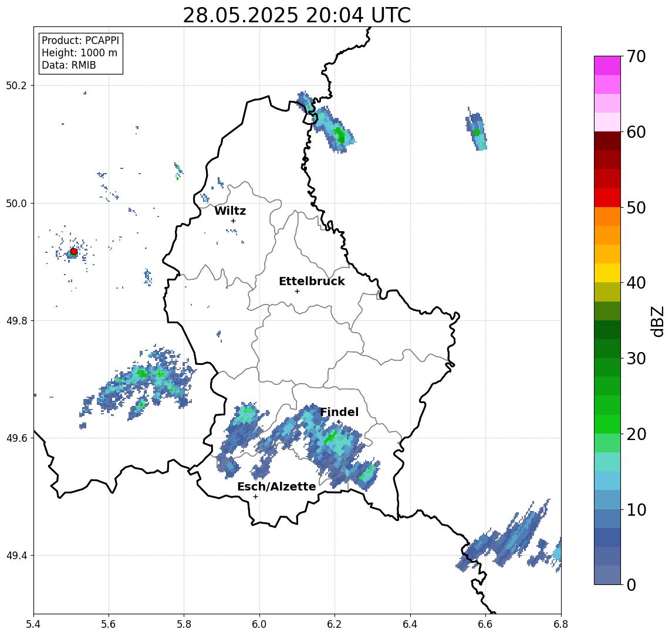The width and height of the screenshot is (672, 636).
Task: Click the dark maroon colorbar swatch below 60
Action: click(607, 141)
